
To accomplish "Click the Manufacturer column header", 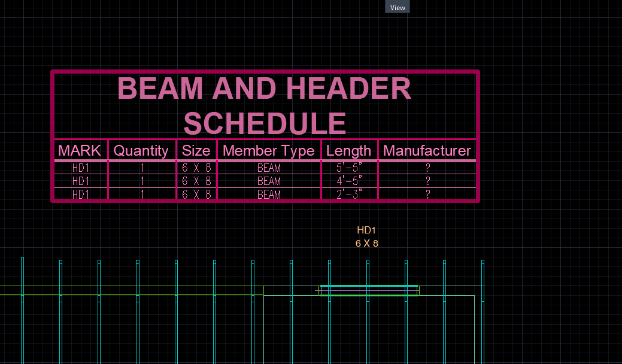I will coord(427,150).
